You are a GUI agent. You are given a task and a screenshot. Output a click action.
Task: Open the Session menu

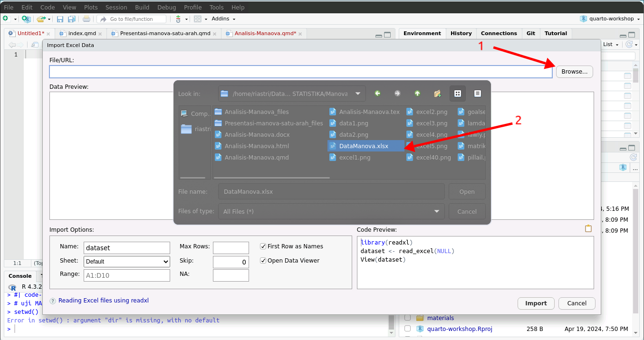(116, 7)
